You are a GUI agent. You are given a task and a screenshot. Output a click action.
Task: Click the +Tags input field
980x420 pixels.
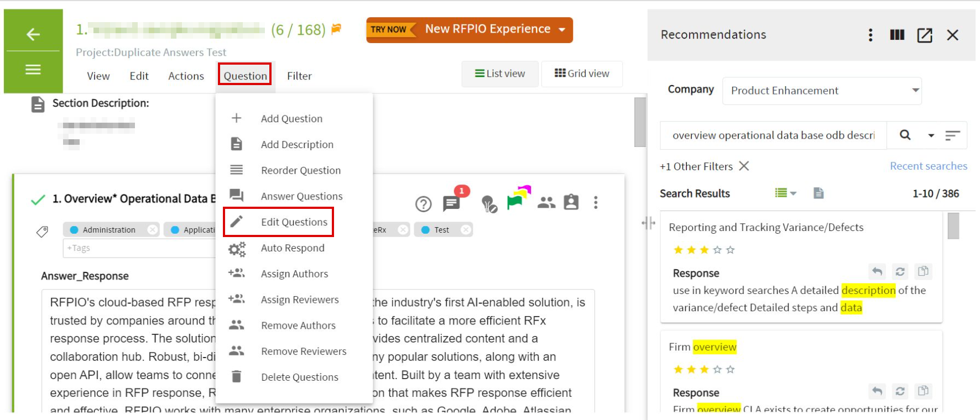[x=138, y=248]
